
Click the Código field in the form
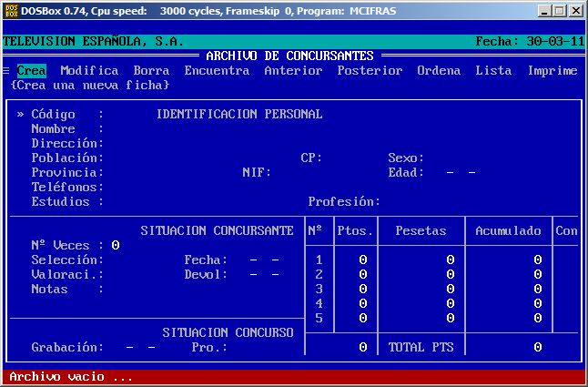[x=127, y=115]
